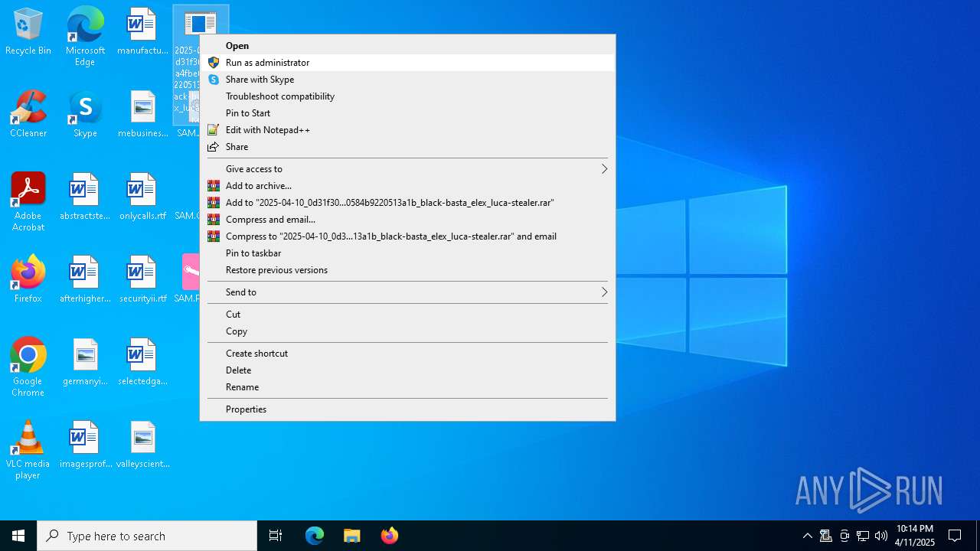Open the taskbar clock and date
Screen dimensions: 980x551
[x=915, y=536]
